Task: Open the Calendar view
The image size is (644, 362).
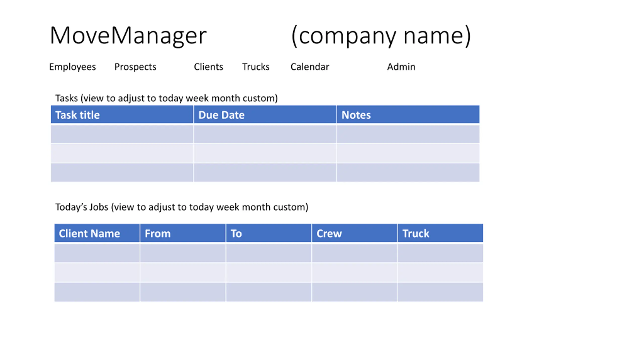Action: tap(309, 67)
